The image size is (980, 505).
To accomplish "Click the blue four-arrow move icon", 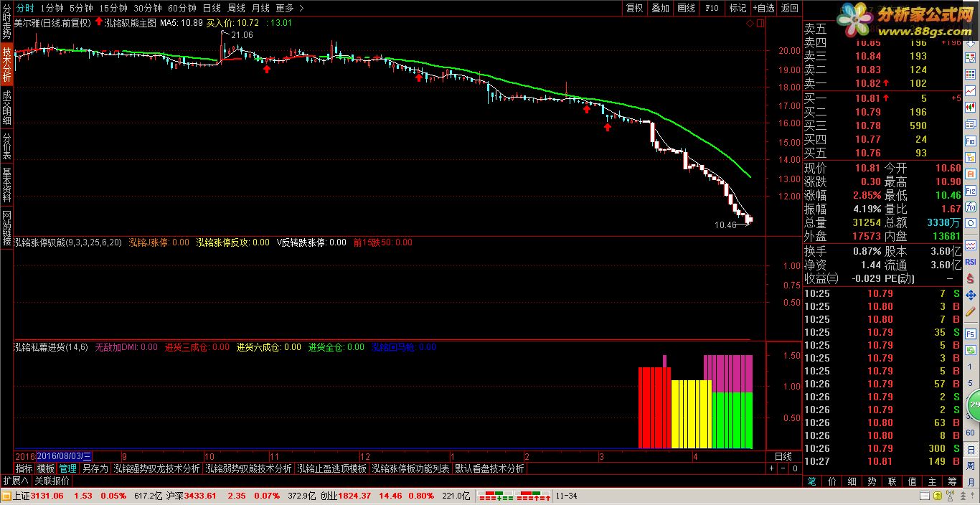I will coord(970,296).
